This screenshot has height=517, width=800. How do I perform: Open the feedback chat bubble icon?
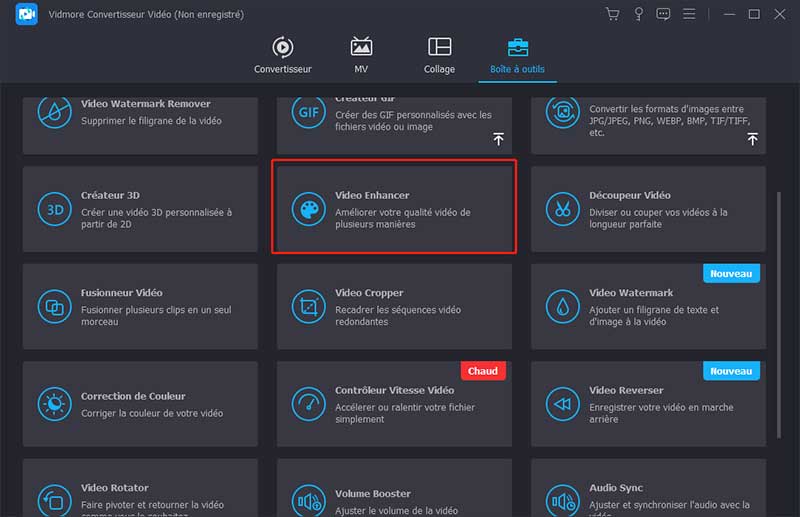pyautogui.click(x=663, y=14)
